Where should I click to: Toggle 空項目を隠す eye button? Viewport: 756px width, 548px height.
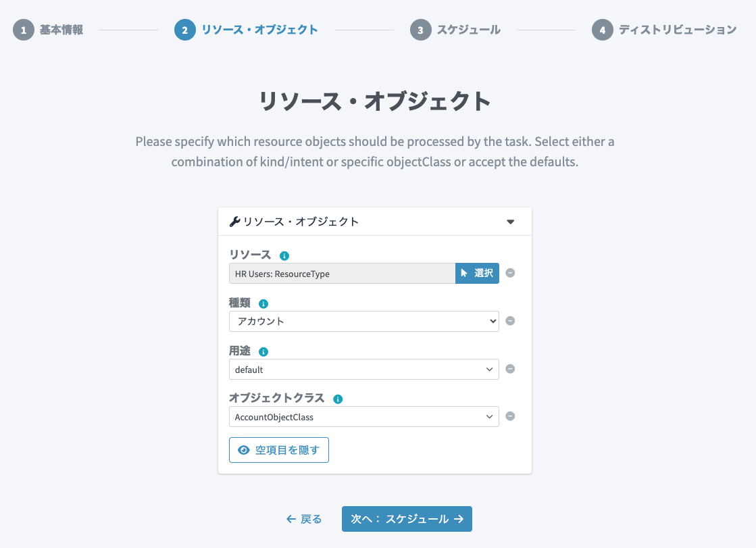[278, 450]
